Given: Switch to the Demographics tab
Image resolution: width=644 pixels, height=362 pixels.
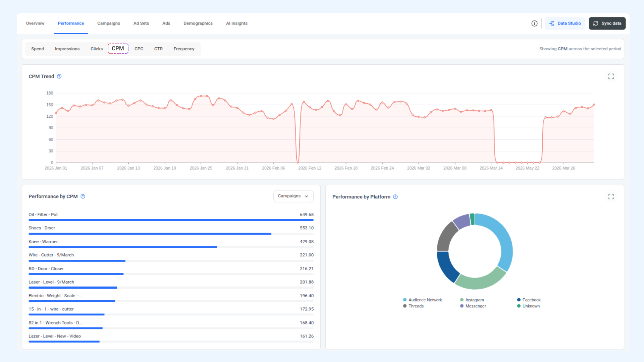Looking at the screenshot, I should pos(198,23).
